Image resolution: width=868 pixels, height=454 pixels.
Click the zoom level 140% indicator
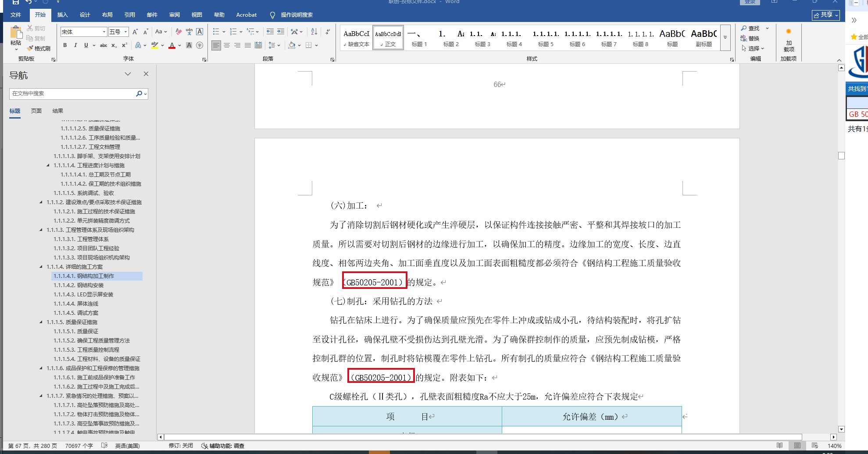click(834, 446)
